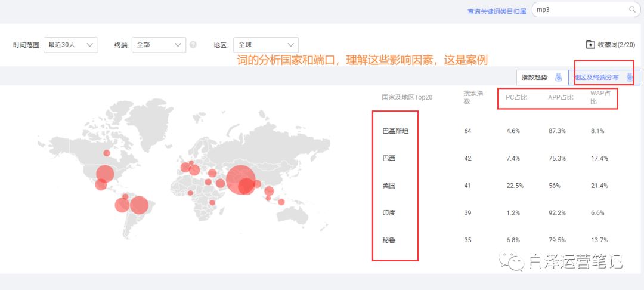
Task: Click the map bubble over Brazil
Action: pos(139,206)
